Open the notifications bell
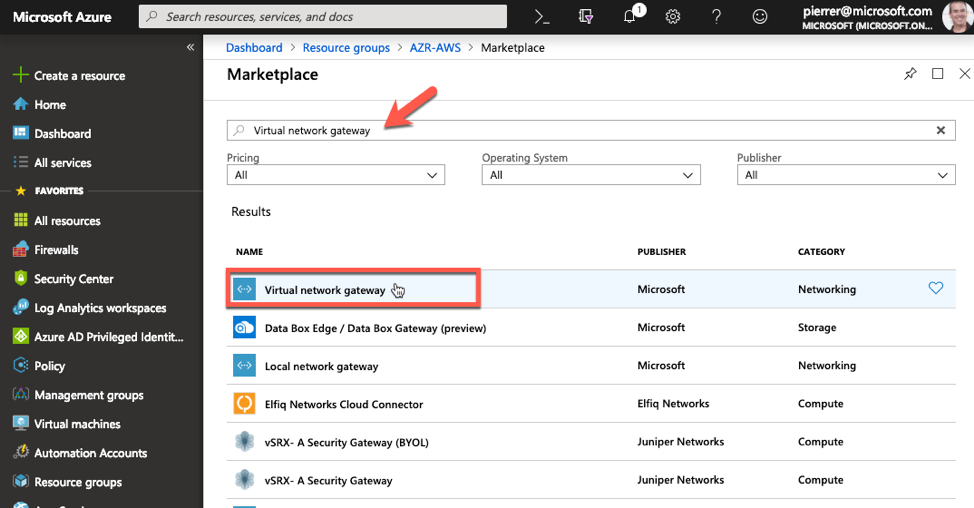 pos(630,17)
